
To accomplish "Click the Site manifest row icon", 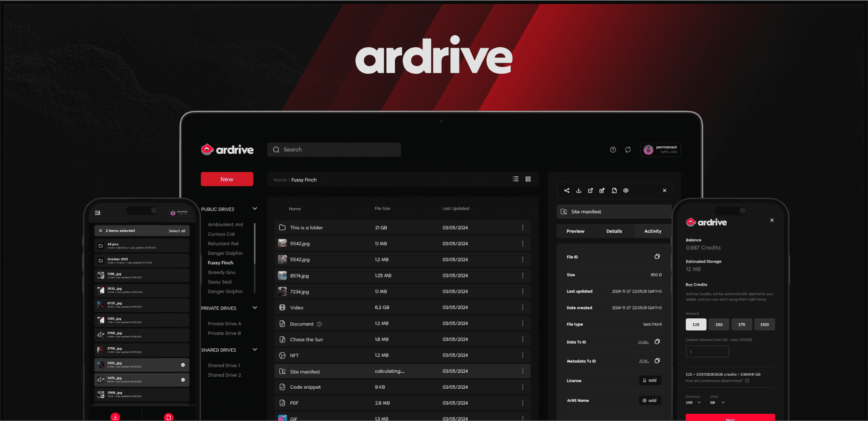I will pos(282,371).
